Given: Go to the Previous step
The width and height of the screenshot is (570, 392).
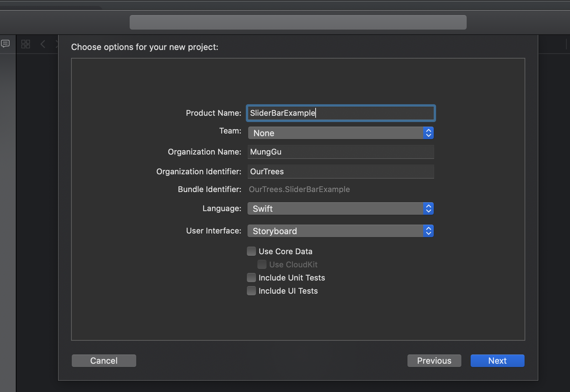Looking at the screenshot, I should coord(434,361).
